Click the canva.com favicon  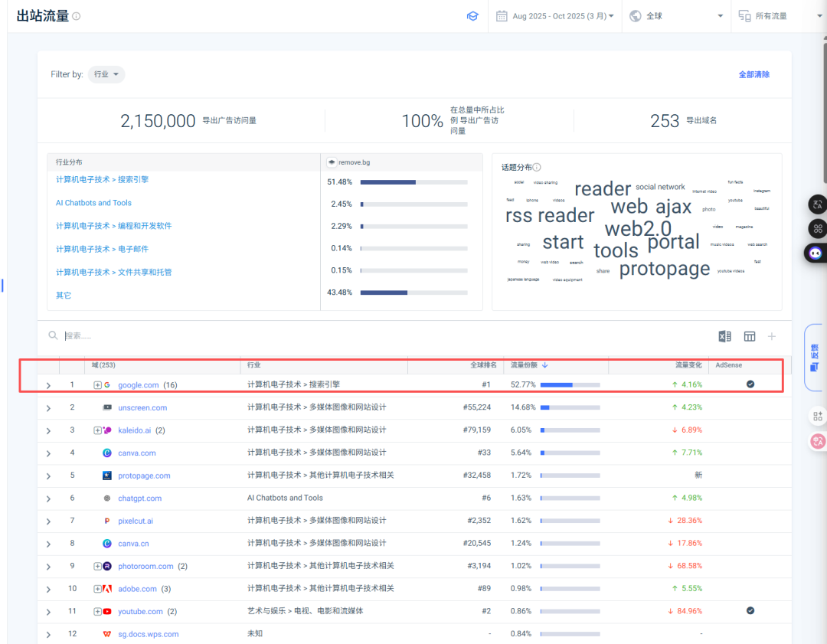click(x=107, y=453)
